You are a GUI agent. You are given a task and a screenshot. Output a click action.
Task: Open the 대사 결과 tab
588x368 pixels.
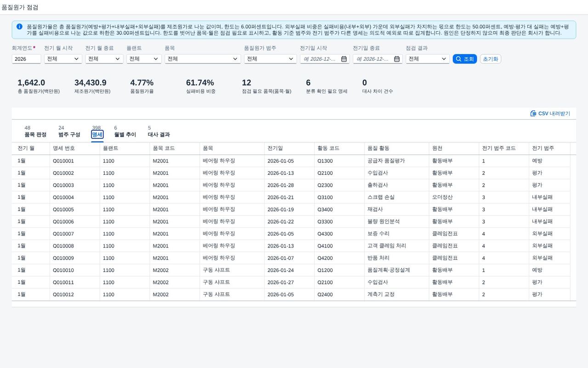point(159,134)
